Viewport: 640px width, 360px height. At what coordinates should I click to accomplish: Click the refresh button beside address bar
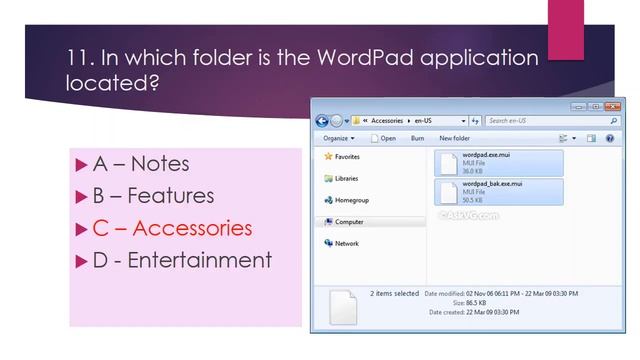click(475, 121)
